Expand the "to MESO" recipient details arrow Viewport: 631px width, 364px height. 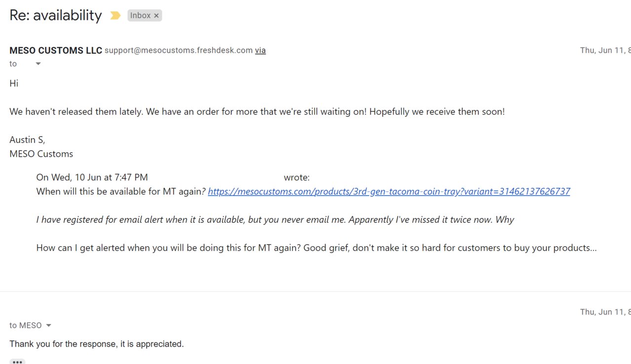click(48, 326)
